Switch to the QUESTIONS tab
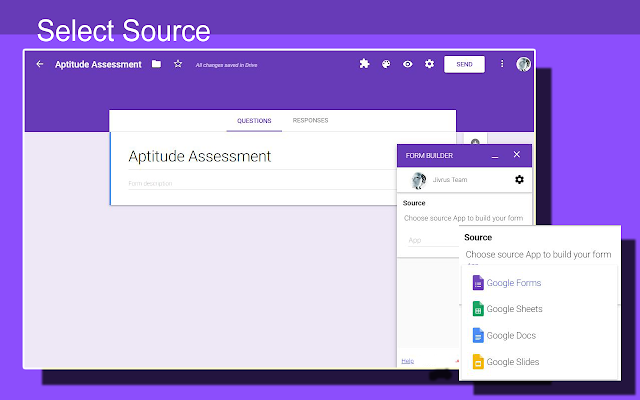 254,121
